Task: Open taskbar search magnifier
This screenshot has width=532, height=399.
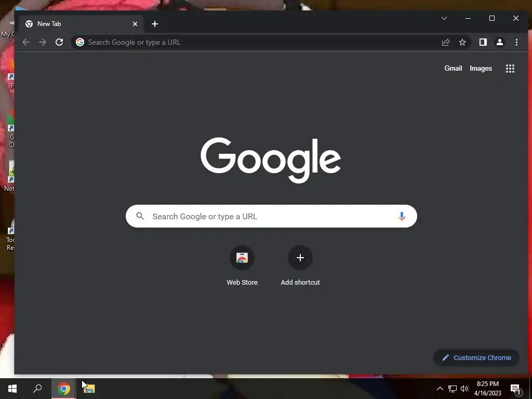Action: point(37,389)
